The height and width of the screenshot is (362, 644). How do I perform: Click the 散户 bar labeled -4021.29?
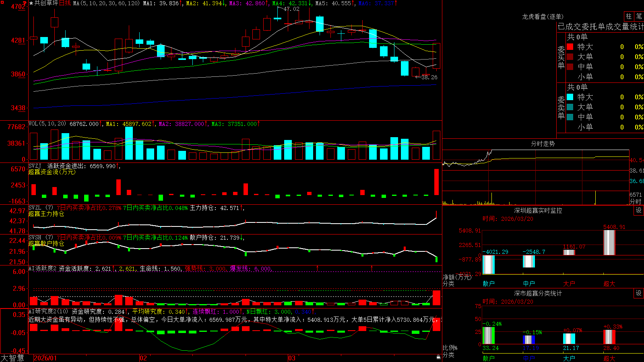(489, 264)
